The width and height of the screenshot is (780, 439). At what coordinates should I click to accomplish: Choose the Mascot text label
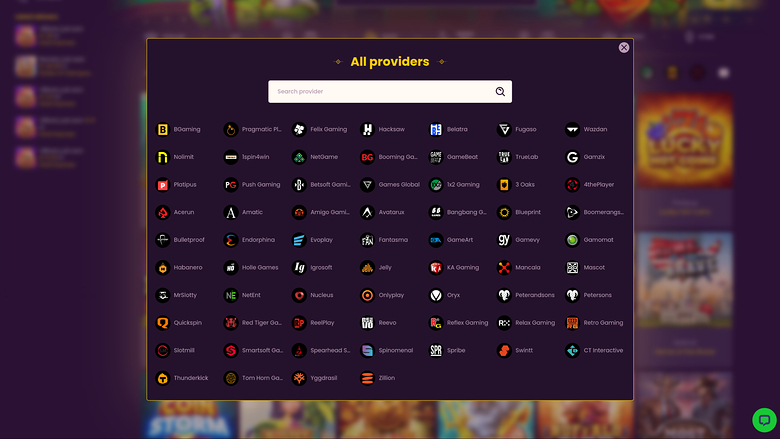(x=594, y=267)
